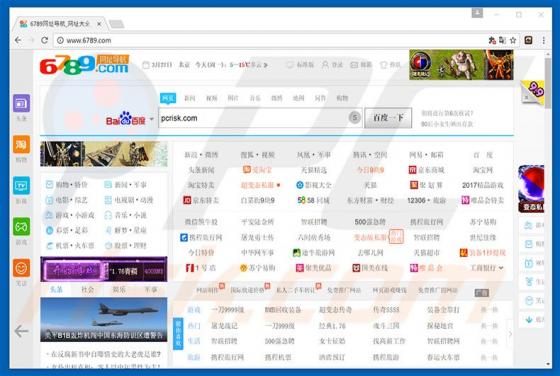Select the 购物 search tab
The width and height of the screenshot is (560, 376).
tap(342, 98)
